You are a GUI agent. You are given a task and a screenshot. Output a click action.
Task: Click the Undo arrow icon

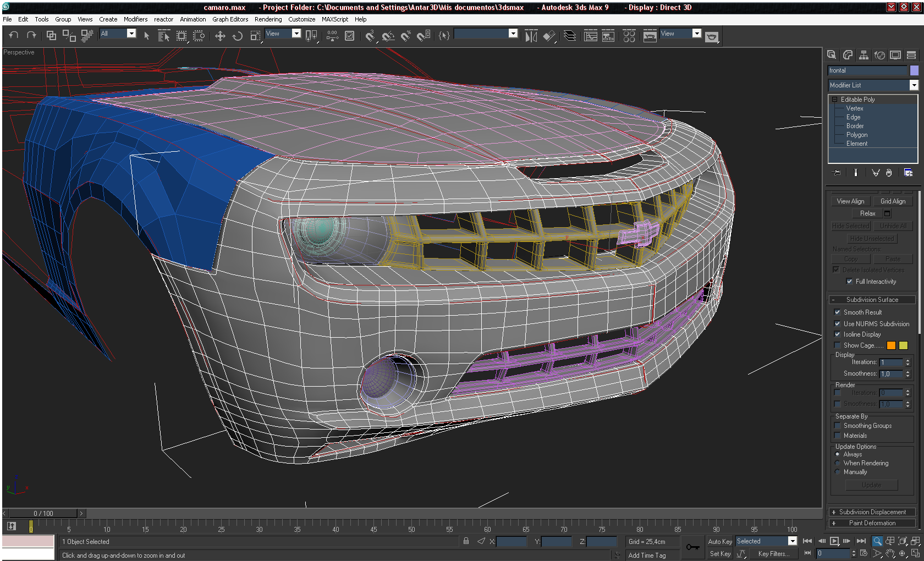tap(14, 35)
